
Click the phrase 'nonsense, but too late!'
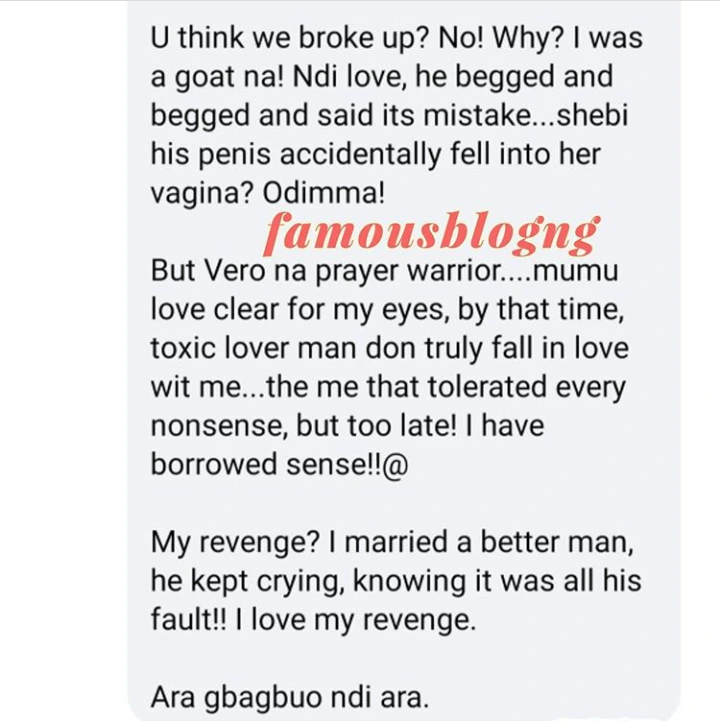303,426
